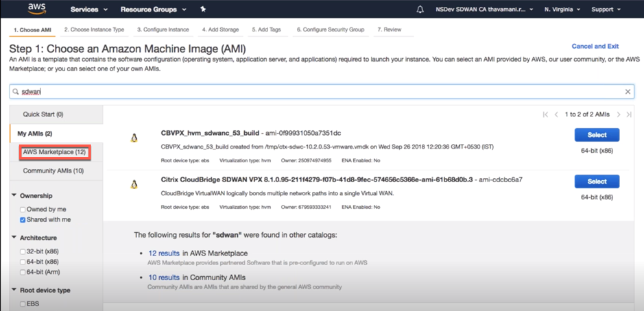Jump to the first page of AMIs arrow
The height and width of the screenshot is (311, 644).
pos(545,114)
